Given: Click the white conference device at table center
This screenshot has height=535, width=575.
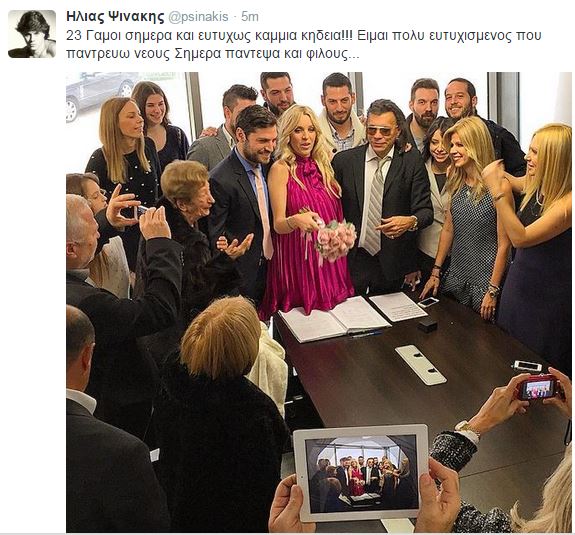Looking at the screenshot, I should tap(421, 364).
